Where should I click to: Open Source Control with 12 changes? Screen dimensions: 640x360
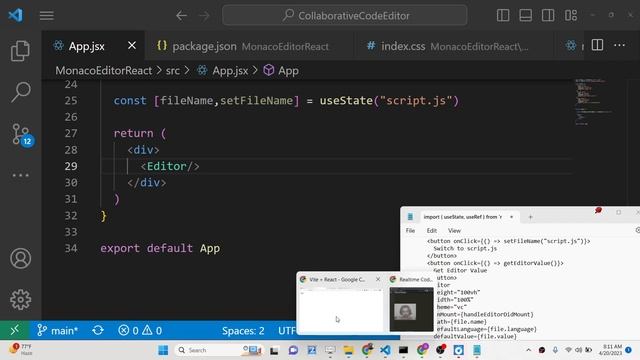[21, 134]
